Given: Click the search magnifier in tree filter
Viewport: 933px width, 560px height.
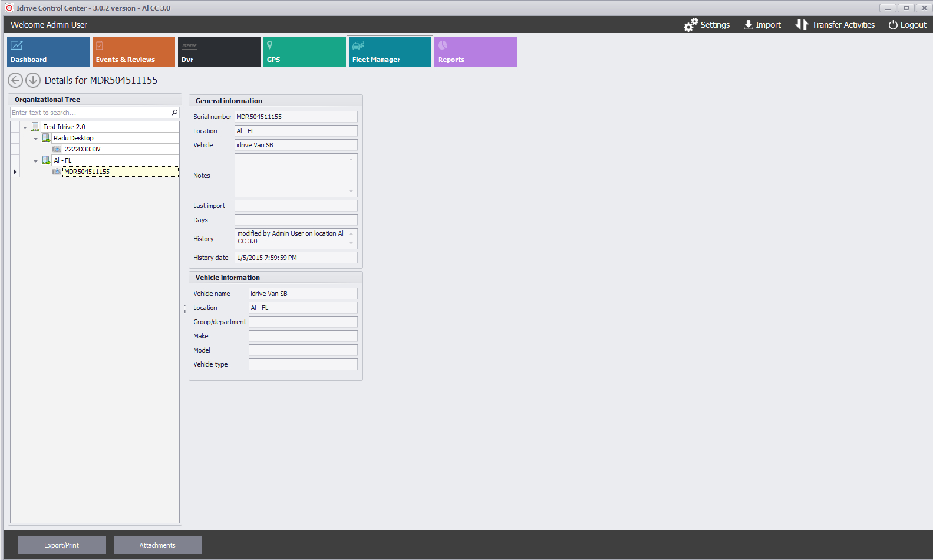Looking at the screenshot, I should pyautogui.click(x=174, y=113).
